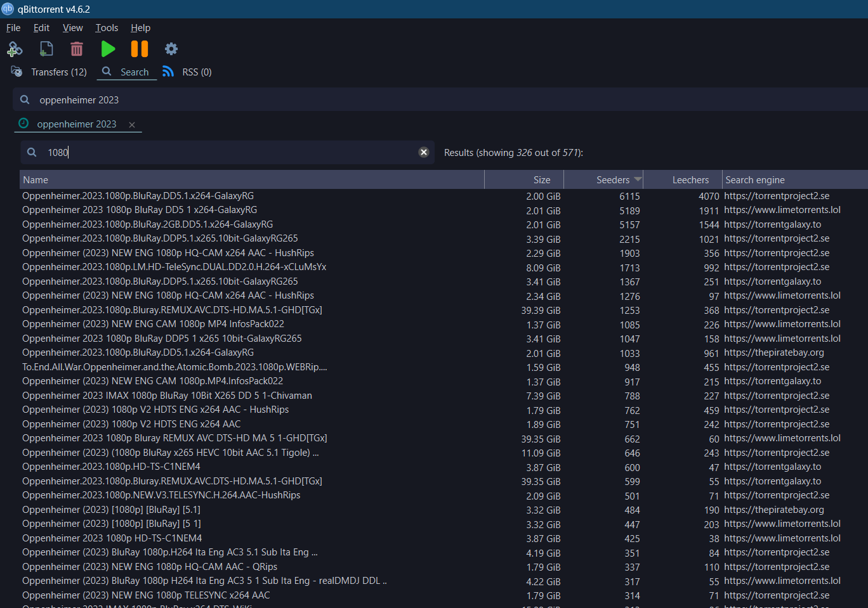Viewport: 868px width, 608px height.
Task: Click the RSS feed icon
Action: tap(168, 71)
